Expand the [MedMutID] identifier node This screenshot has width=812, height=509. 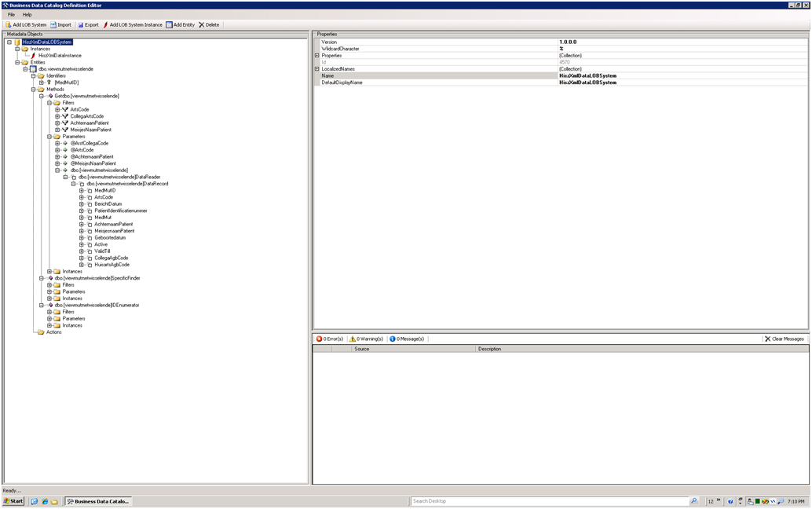click(42, 82)
